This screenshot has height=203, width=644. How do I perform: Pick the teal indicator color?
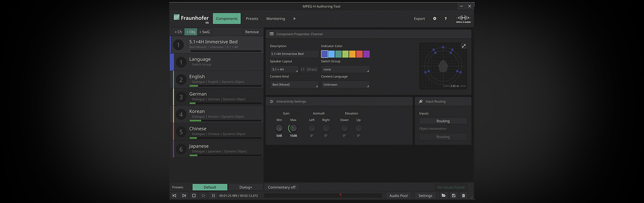(x=338, y=54)
